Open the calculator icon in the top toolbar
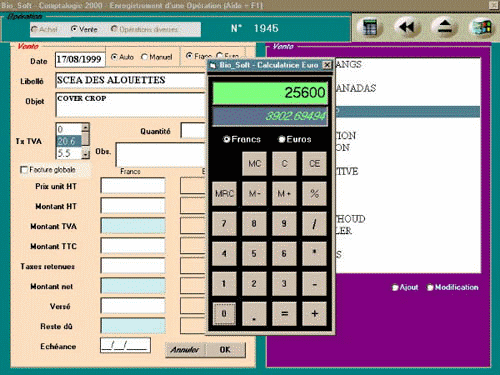This screenshot has height=375, width=500. 369,27
